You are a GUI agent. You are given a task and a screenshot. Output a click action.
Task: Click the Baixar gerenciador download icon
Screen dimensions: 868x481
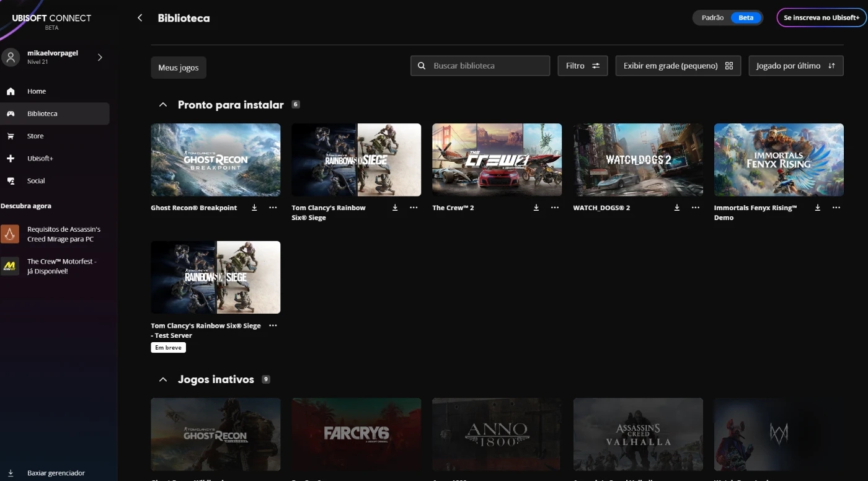[x=11, y=473]
